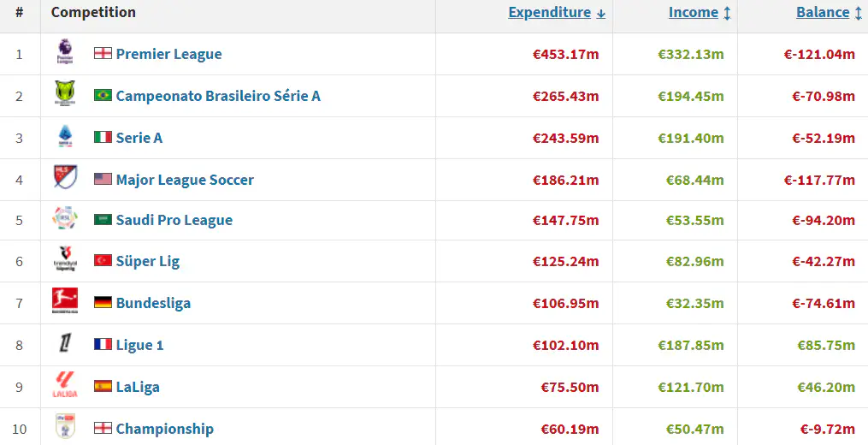Open the Major League Soccer link
868x445 pixels.
185,180
